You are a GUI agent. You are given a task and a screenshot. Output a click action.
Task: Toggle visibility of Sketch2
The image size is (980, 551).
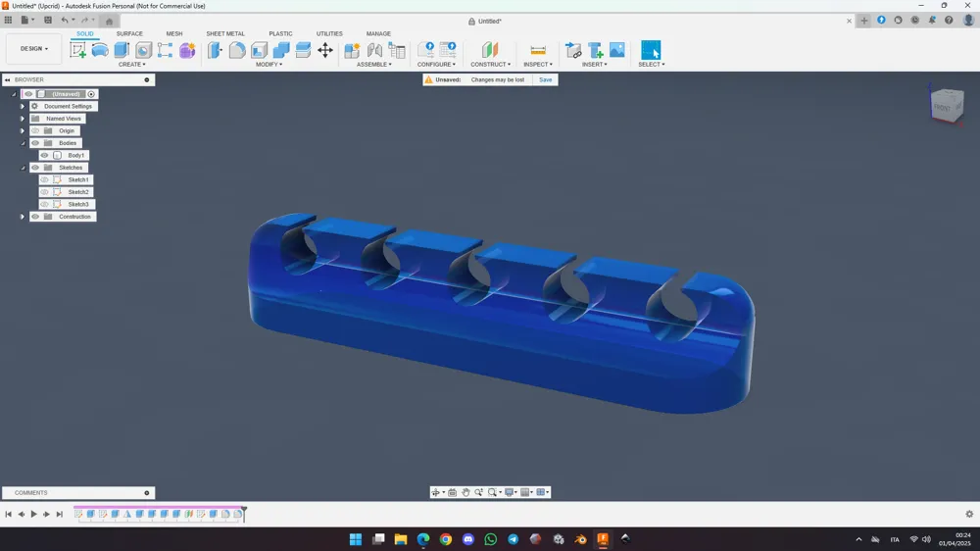(44, 192)
